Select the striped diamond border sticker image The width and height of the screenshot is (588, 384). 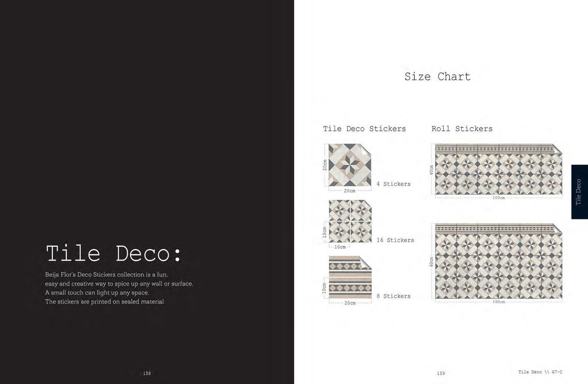pyautogui.click(x=350, y=277)
